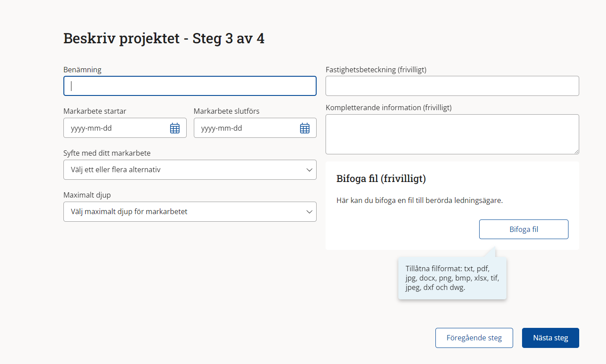Click the chevron in Välj maximalt djup för markarbetet

click(309, 212)
